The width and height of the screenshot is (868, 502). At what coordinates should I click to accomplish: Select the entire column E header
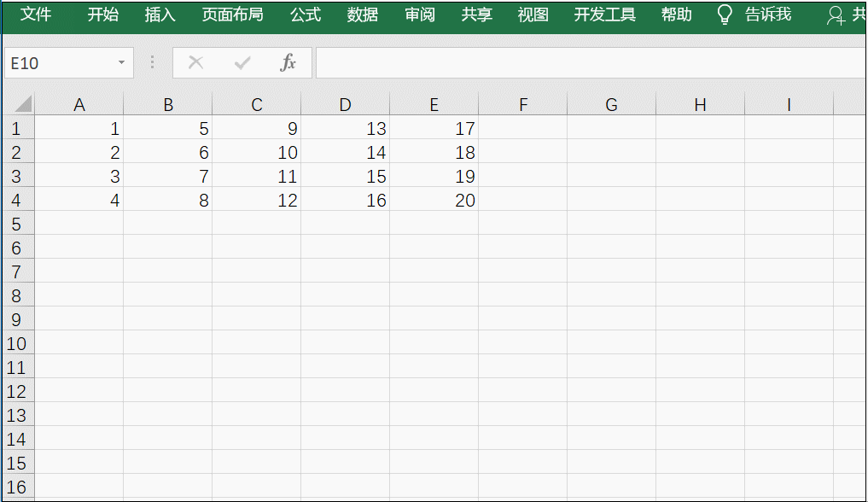point(434,103)
